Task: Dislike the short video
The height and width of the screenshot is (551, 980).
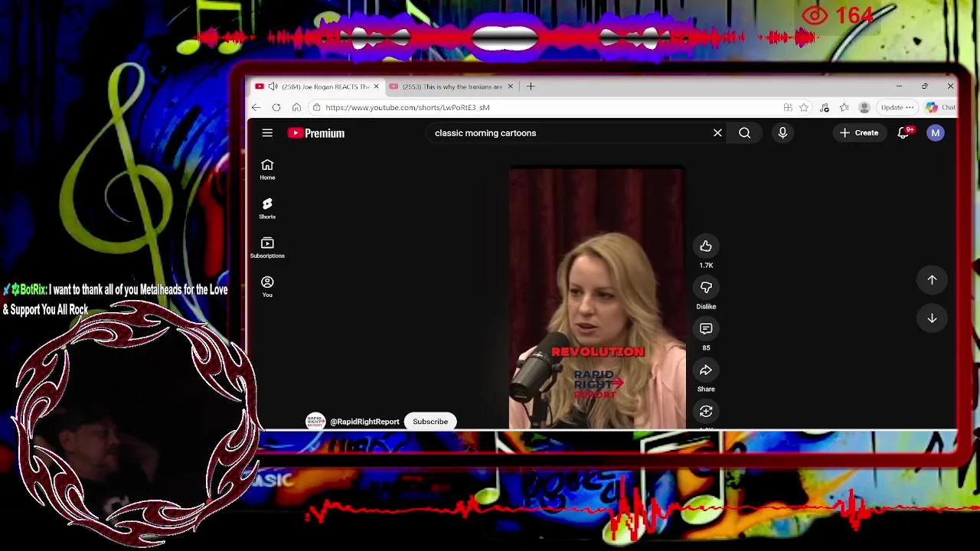Action: coord(706,288)
